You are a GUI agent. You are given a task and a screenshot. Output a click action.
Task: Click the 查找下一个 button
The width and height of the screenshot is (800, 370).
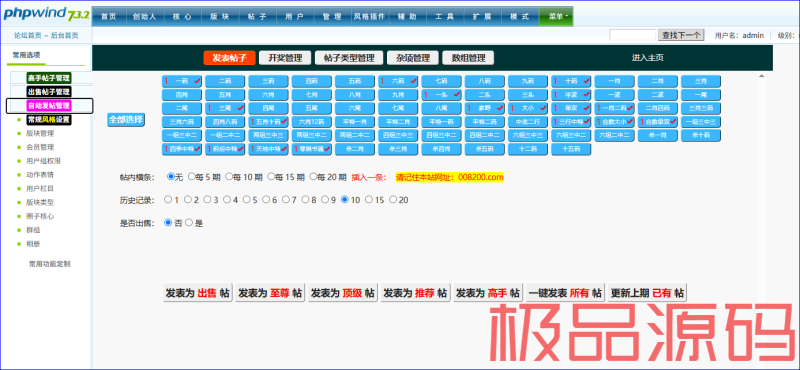tap(682, 35)
